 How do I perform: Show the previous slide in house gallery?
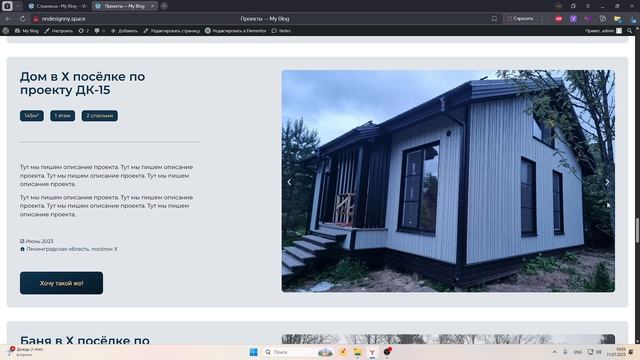click(x=289, y=182)
